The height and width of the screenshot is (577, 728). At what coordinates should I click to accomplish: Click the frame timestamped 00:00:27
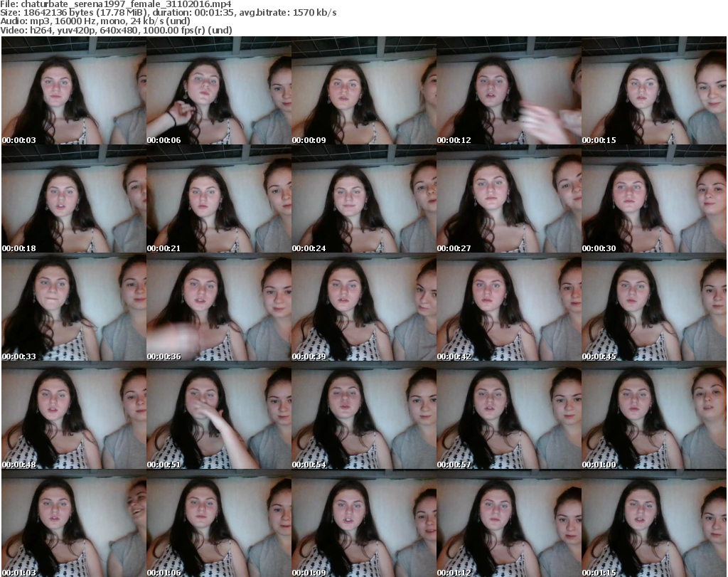[x=509, y=198]
